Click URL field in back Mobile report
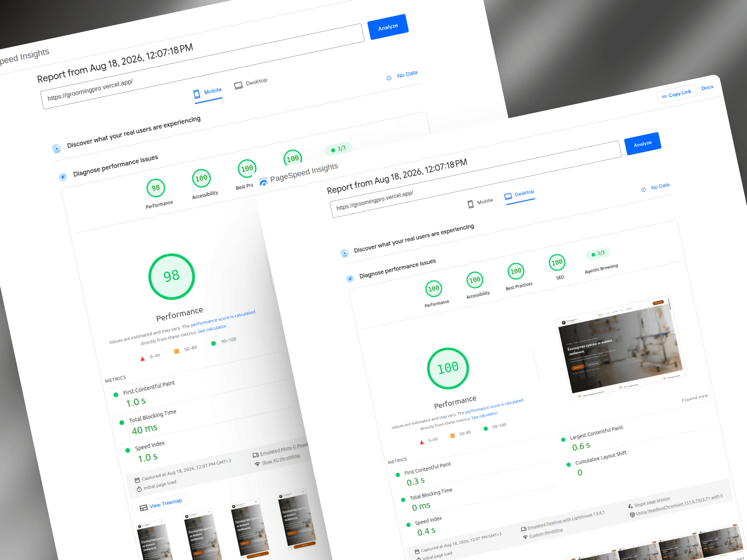The image size is (747, 560). (202, 66)
